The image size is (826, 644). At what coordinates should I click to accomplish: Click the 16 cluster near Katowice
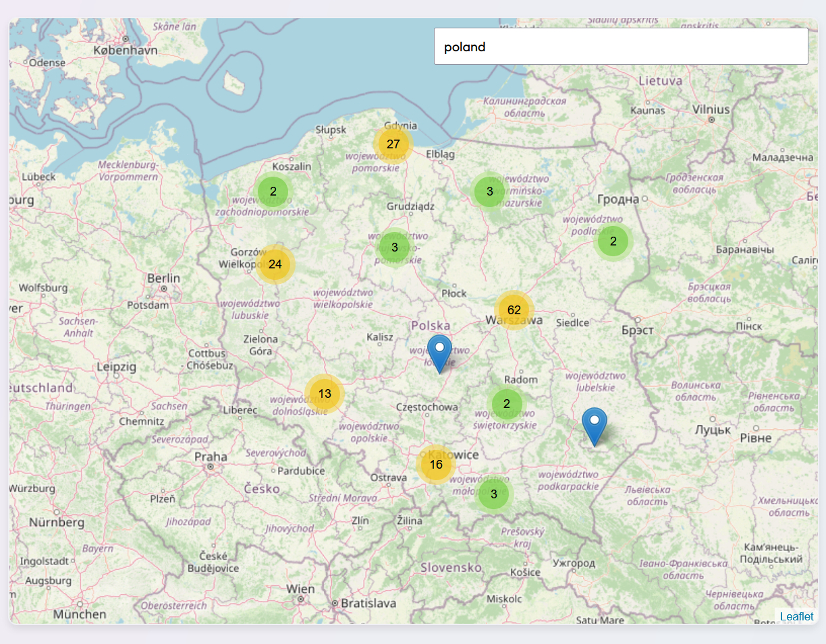[x=436, y=465]
